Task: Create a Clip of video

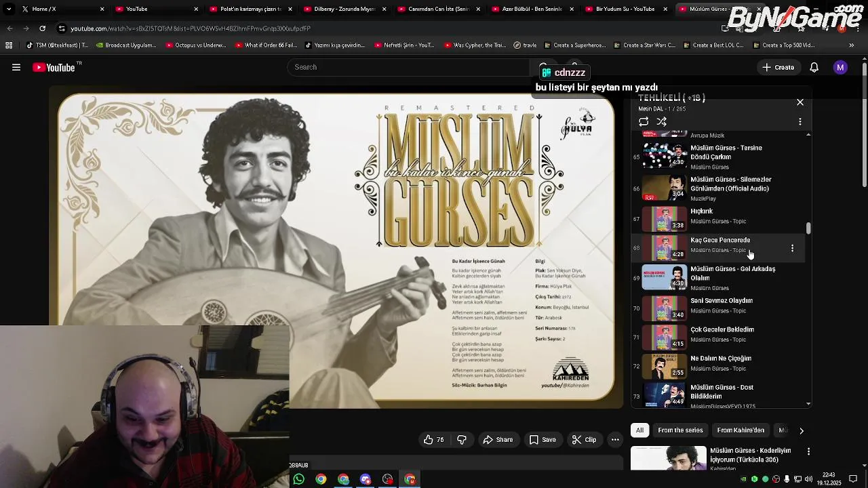Action: [584, 440]
